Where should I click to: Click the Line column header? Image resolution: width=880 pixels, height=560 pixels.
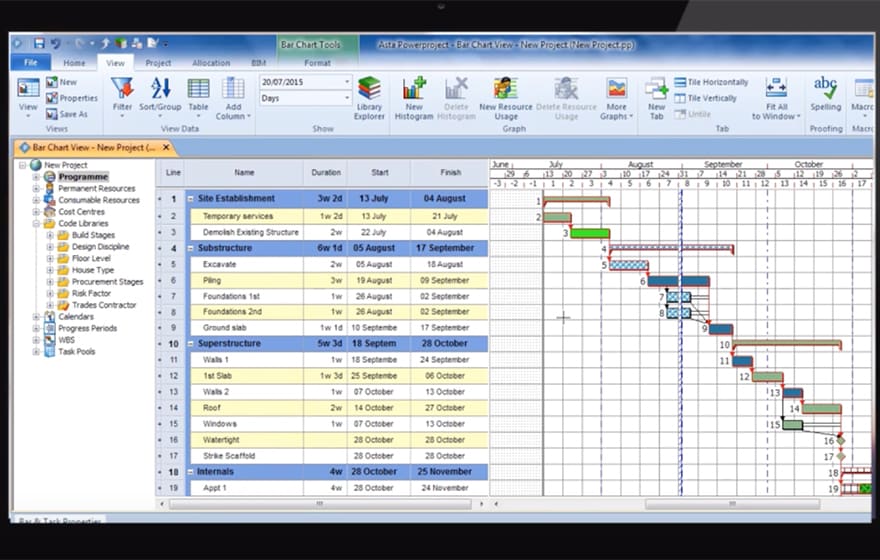pos(173,173)
